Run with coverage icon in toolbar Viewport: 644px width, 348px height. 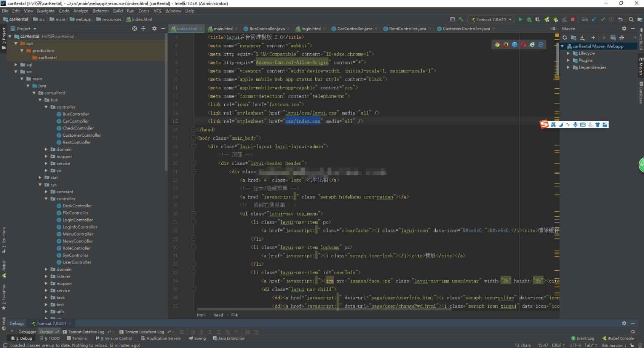click(x=538, y=19)
